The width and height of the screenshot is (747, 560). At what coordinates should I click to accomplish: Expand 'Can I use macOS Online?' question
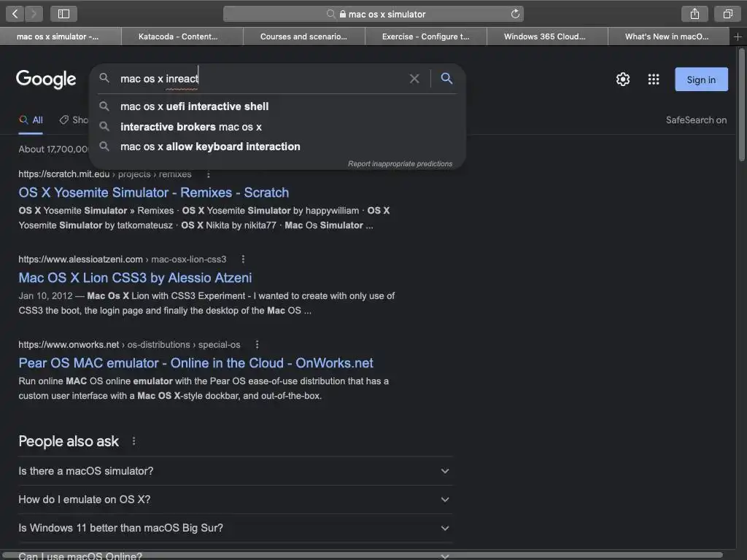pos(235,555)
